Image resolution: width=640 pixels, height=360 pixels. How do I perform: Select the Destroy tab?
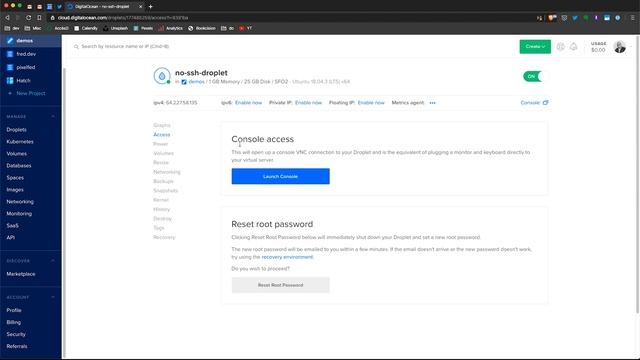click(x=162, y=219)
